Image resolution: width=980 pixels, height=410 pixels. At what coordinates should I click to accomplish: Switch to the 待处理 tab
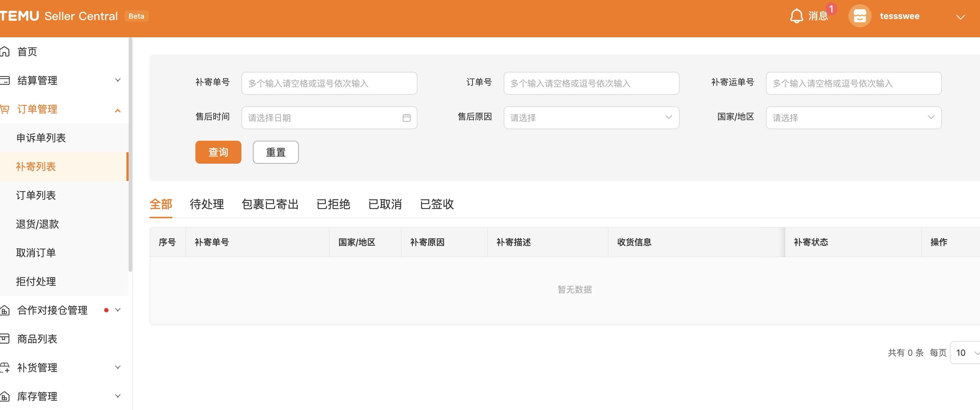pyautogui.click(x=207, y=204)
